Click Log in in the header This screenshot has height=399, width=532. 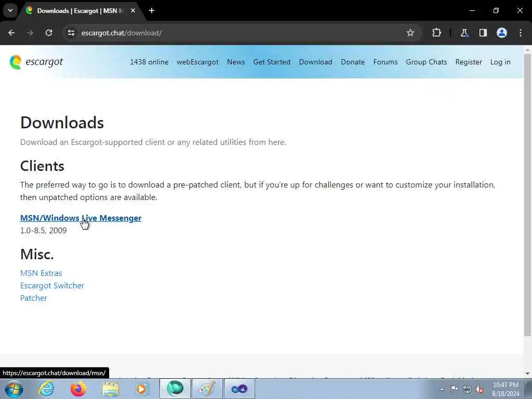point(500,62)
